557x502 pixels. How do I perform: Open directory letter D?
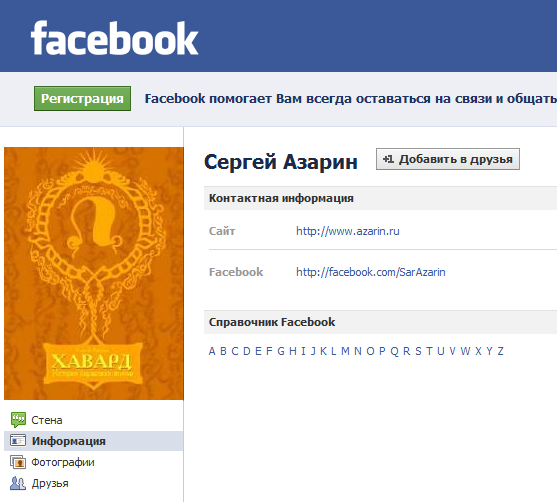click(x=247, y=351)
